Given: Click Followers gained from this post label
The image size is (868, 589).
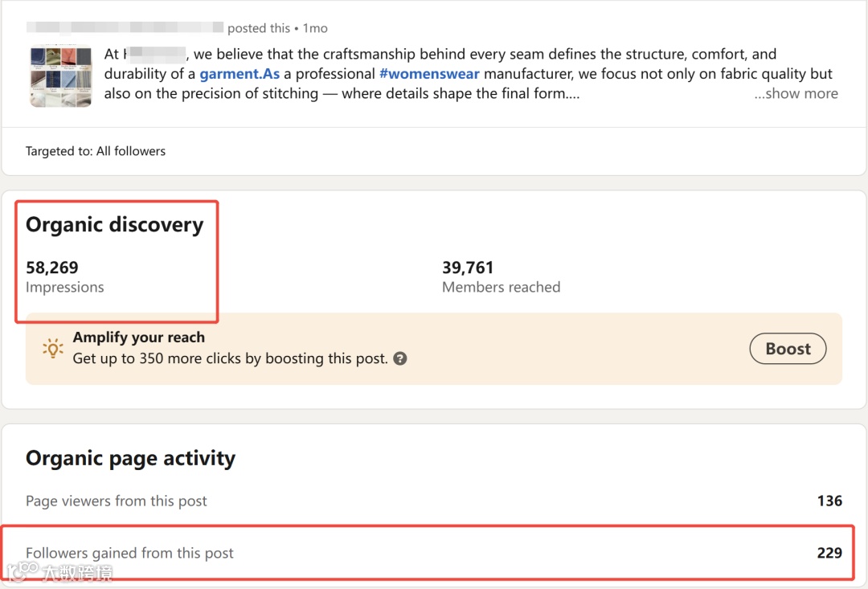Looking at the screenshot, I should pos(129,553).
